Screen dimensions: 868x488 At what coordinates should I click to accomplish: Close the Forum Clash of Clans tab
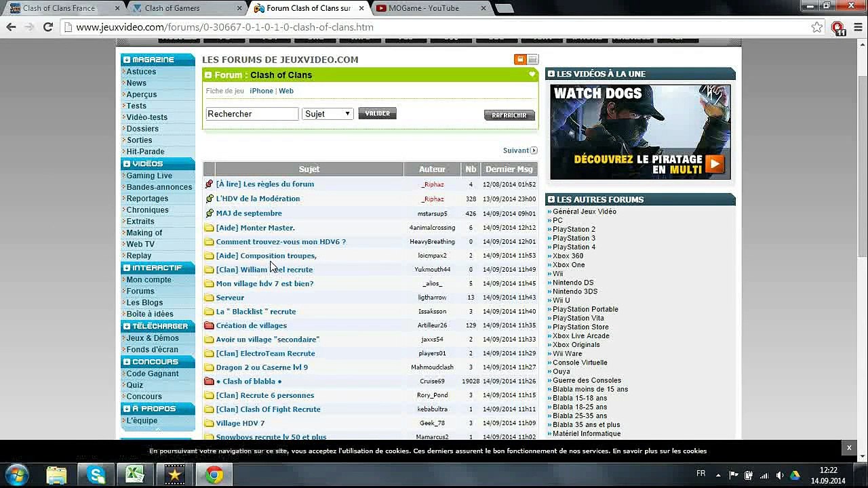click(x=361, y=8)
